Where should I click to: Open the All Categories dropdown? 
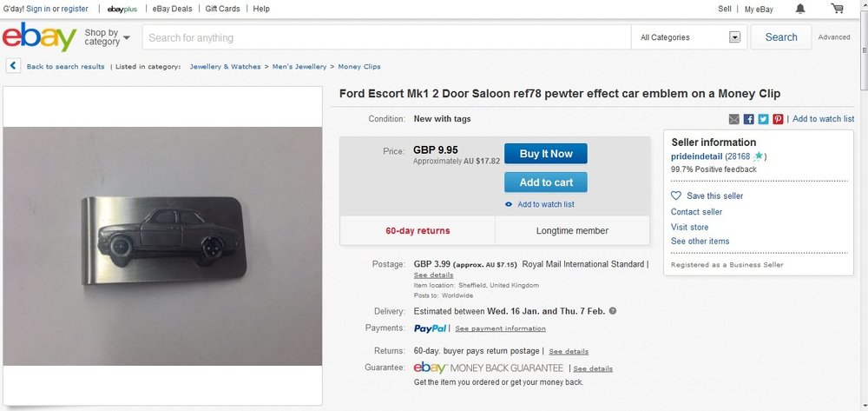tap(689, 37)
